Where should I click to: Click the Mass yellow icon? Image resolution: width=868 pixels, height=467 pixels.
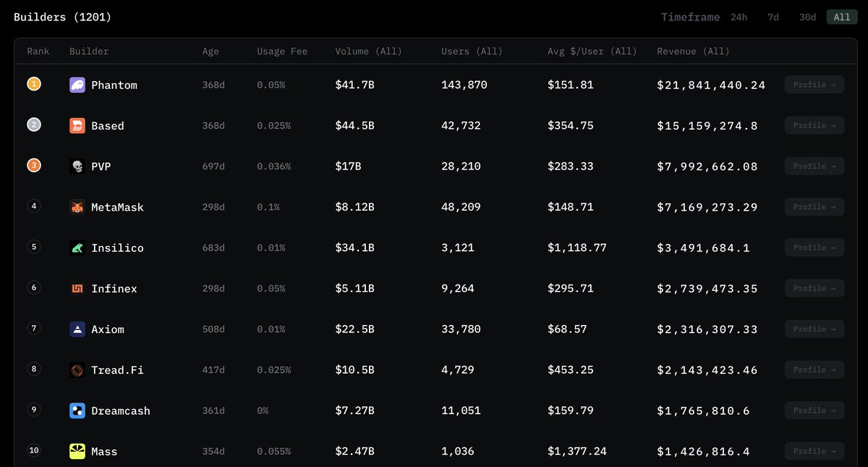pyautogui.click(x=77, y=451)
